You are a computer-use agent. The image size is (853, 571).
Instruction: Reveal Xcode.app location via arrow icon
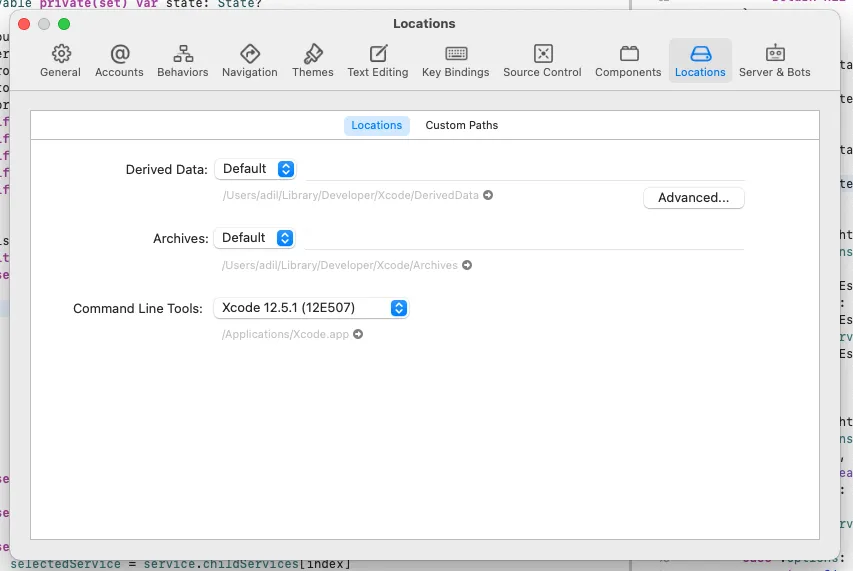(358, 334)
